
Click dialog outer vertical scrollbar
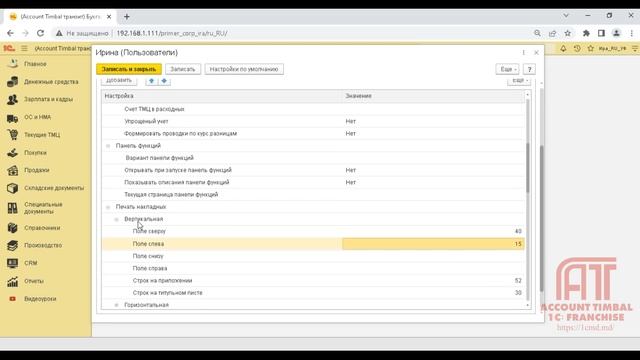coord(542,218)
